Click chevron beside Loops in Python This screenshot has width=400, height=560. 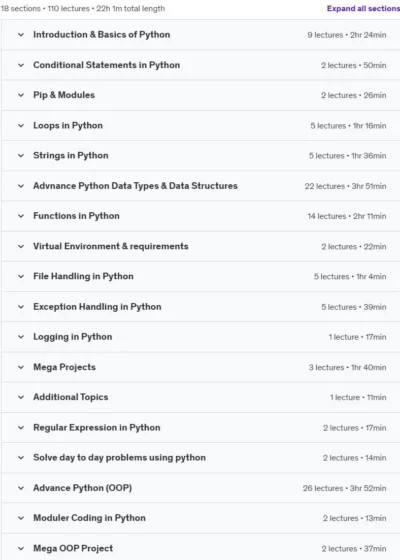point(21,125)
